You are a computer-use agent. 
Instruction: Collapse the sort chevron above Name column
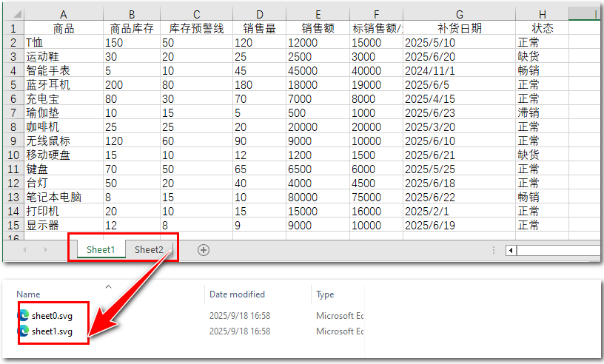(108, 286)
